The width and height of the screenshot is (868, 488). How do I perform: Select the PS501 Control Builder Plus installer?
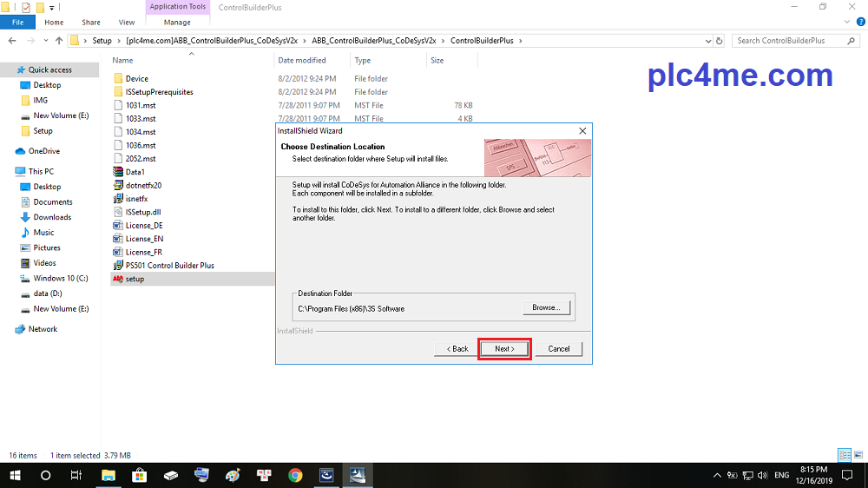click(169, 265)
